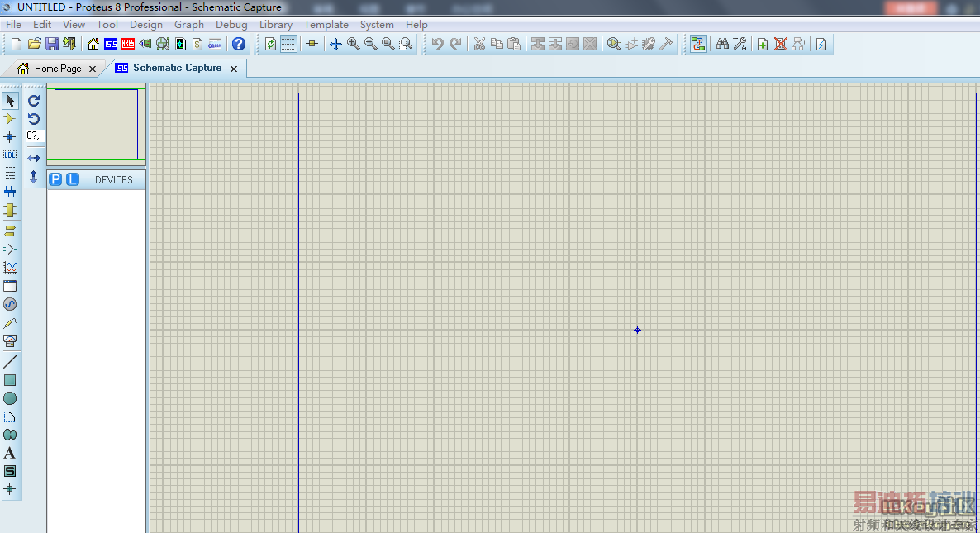980x533 pixels.
Task: Go to Home Page via toolbar house icon
Action: (93, 45)
